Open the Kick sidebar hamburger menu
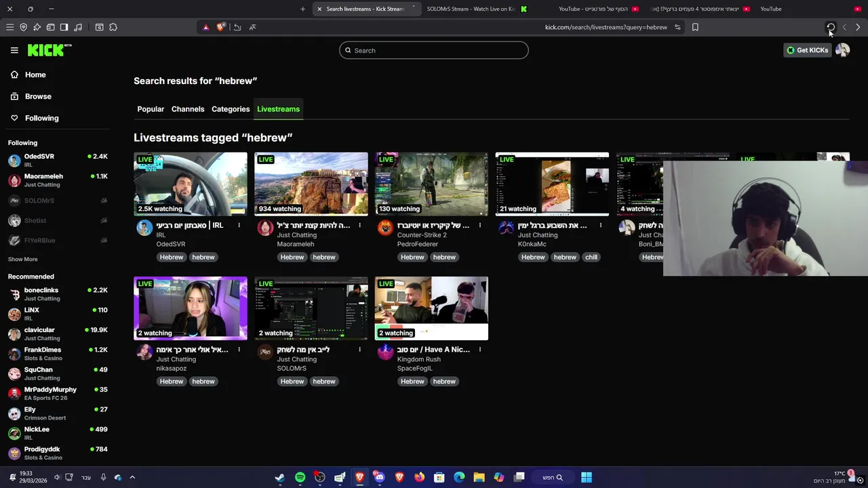The image size is (868, 488). tap(14, 50)
